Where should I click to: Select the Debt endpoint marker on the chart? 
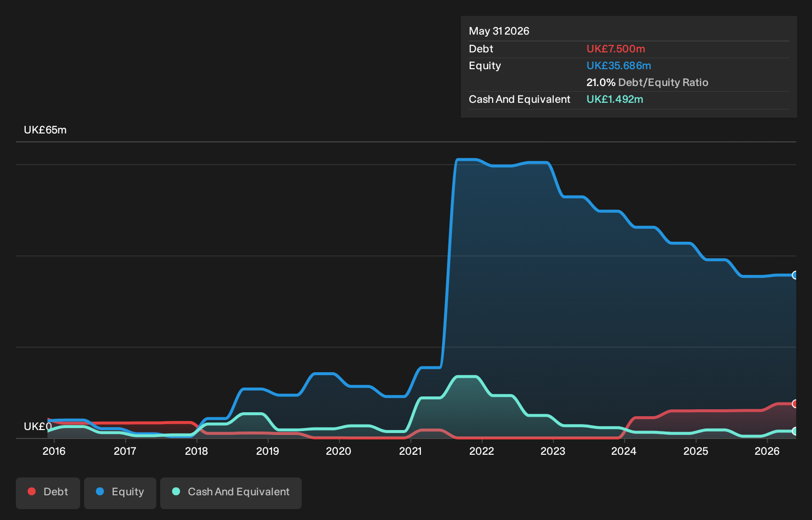point(795,404)
